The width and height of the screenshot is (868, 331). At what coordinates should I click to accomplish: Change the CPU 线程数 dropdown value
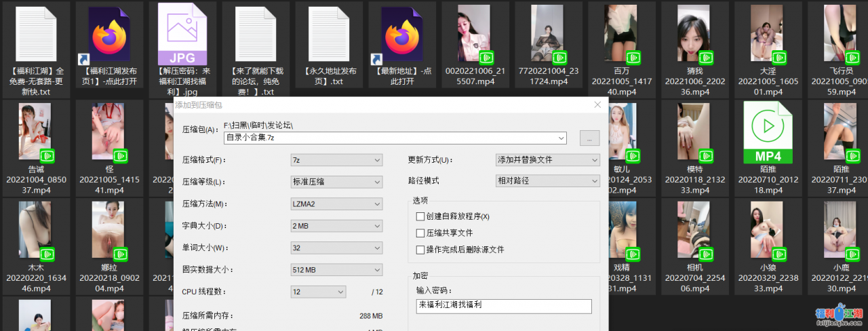[x=319, y=292]
